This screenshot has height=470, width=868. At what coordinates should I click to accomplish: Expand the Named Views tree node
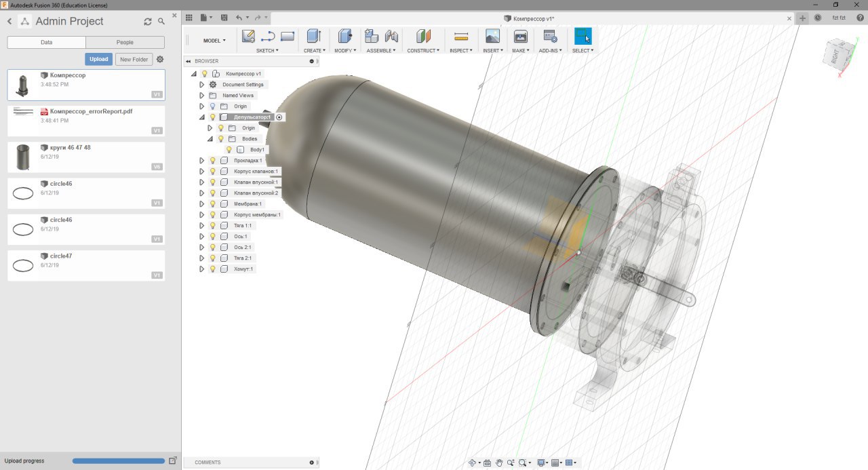click(x=201, y=96)
